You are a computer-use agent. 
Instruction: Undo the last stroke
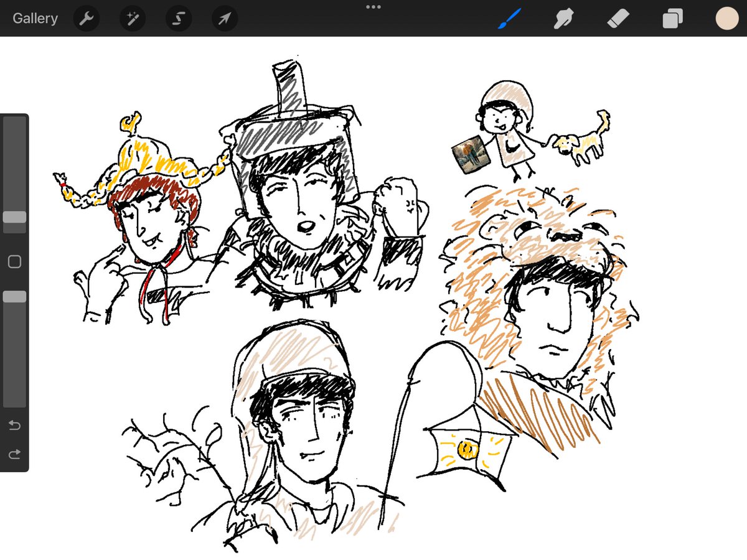tap(14, 426)
